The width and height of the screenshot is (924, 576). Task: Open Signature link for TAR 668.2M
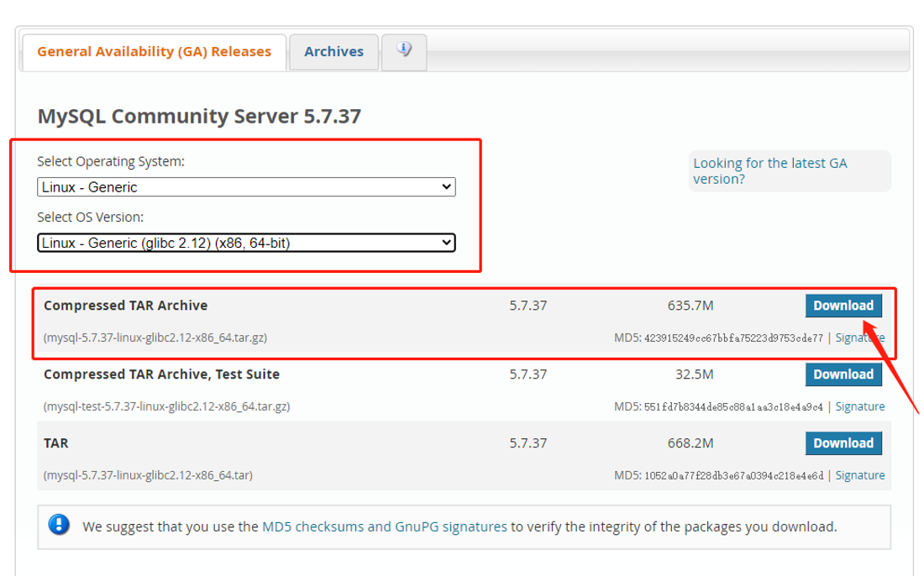[x=860, y=475]
